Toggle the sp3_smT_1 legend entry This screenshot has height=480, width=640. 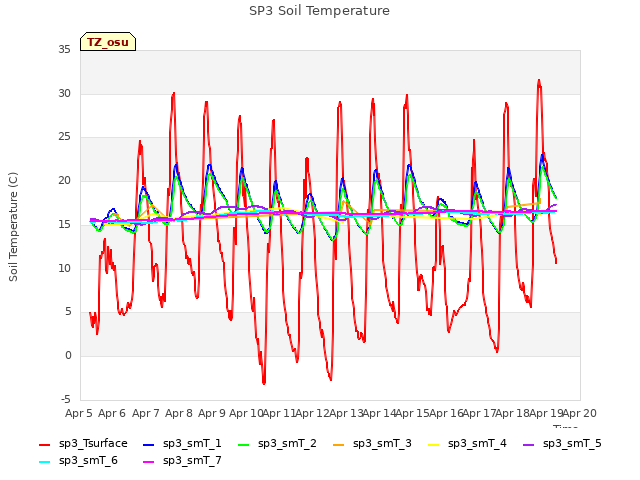(x=182, y=443)
